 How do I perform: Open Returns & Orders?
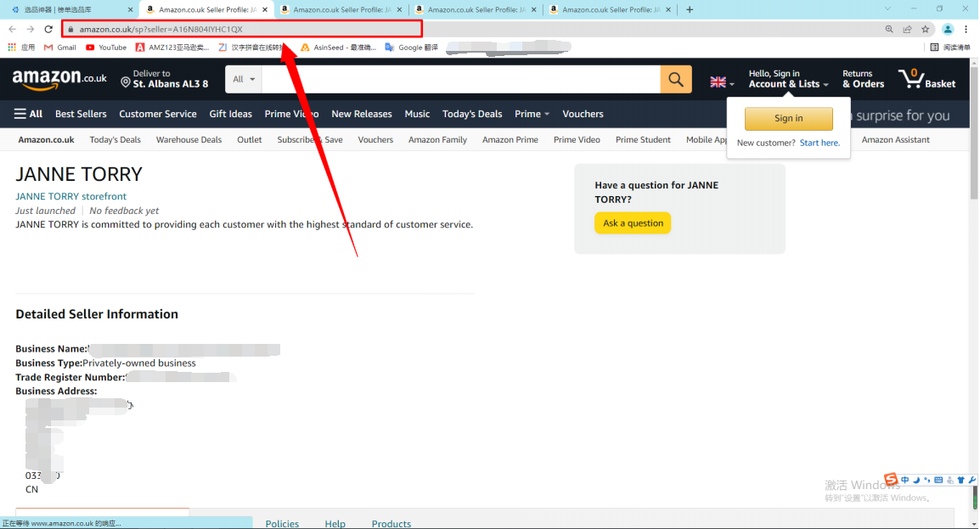tap(863, 79)
